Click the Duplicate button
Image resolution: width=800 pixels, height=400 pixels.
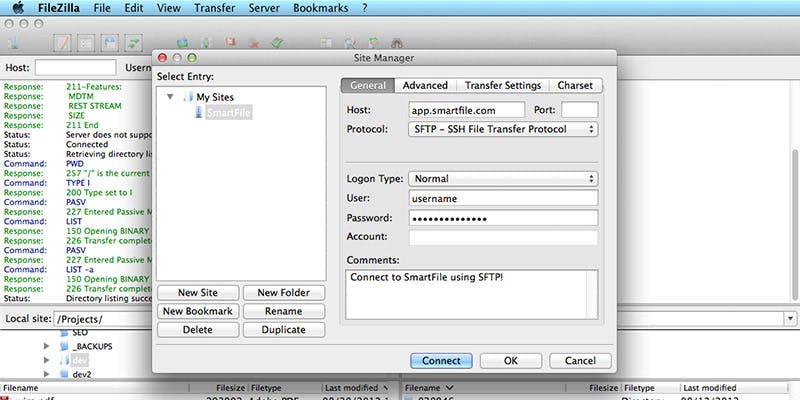click(x=284, y=330)
